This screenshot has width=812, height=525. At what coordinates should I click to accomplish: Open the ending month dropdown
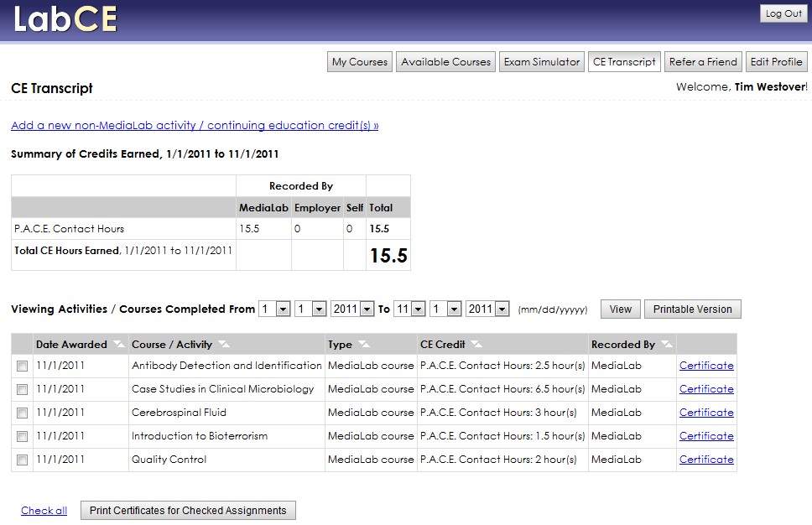pos(409,309)
